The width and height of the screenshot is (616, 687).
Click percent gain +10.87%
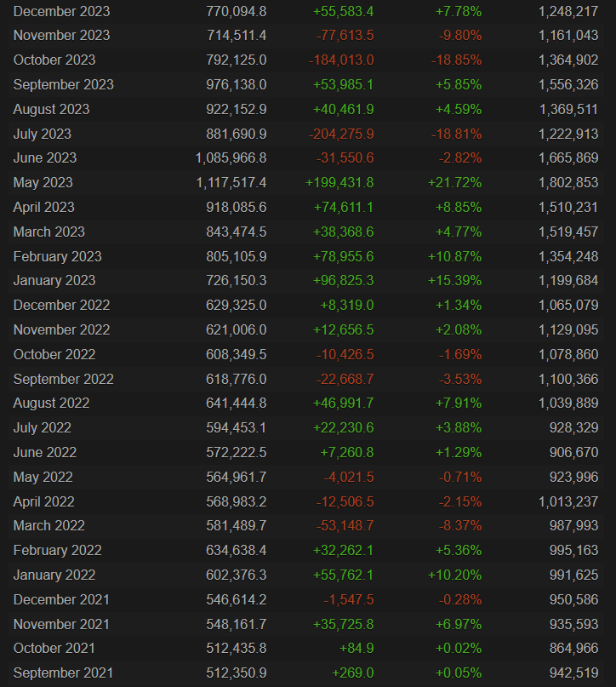tap(454, 256)
